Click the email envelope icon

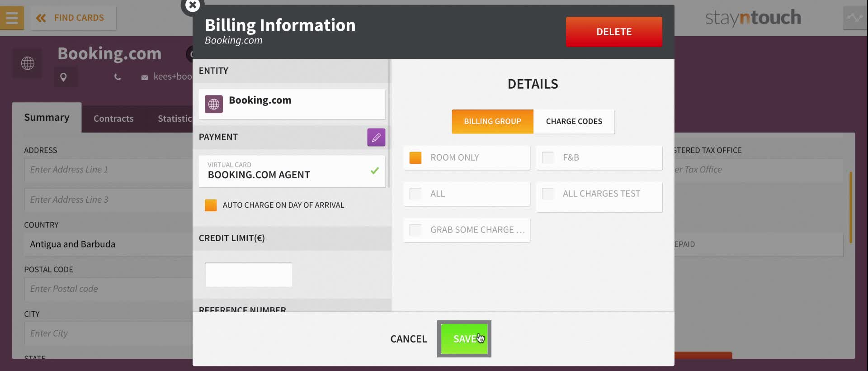point(145,78)
